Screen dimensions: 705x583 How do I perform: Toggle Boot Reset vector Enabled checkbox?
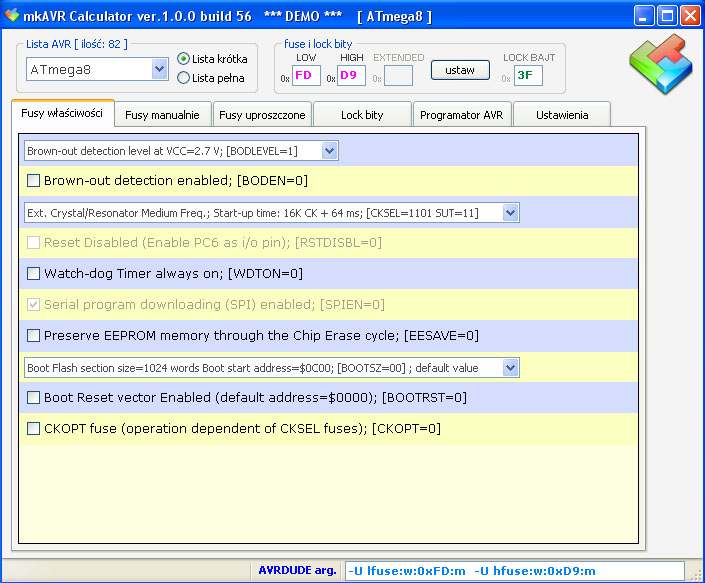click(x=33, y=398)
